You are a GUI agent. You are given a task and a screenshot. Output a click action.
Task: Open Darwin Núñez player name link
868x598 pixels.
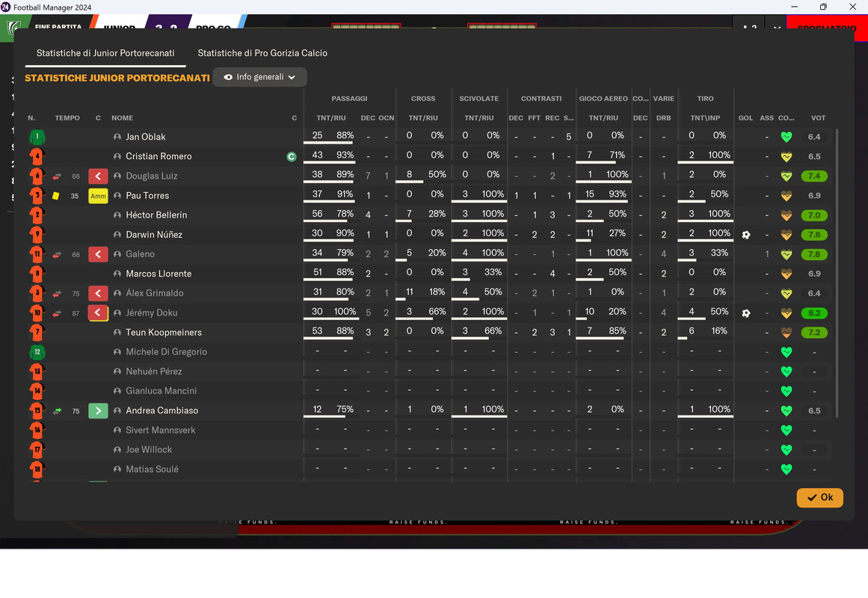154,235
